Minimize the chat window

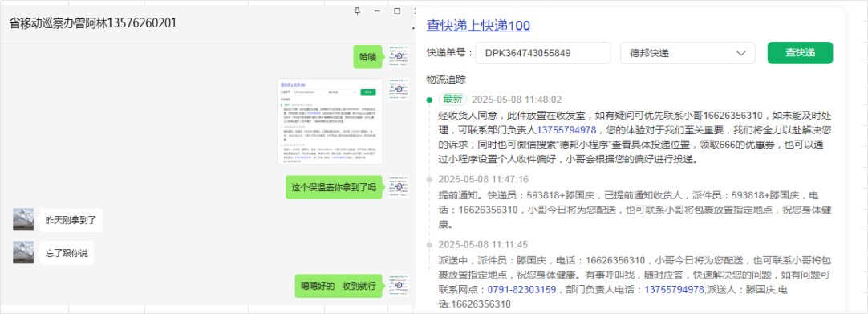coord(377,11)
